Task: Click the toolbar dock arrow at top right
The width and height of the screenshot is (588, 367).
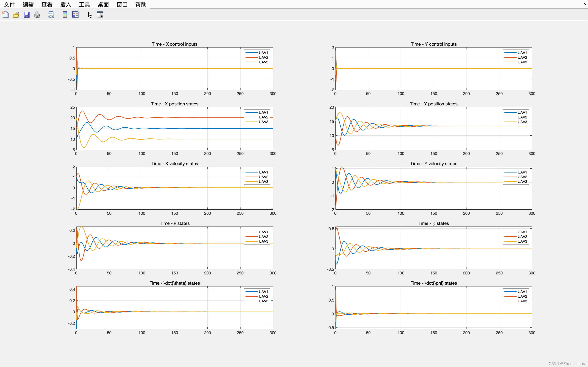Action: [585, 4]
